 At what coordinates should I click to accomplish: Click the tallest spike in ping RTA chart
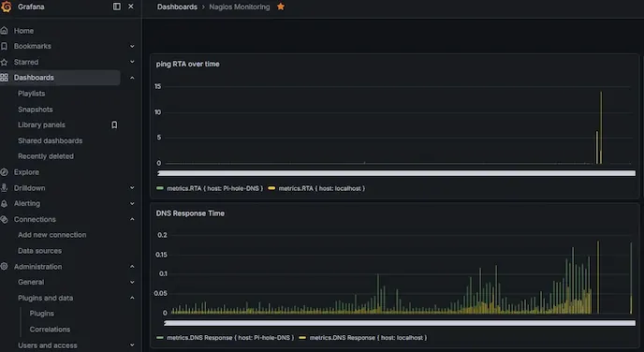pyautogui.click(x=601, y=127)
